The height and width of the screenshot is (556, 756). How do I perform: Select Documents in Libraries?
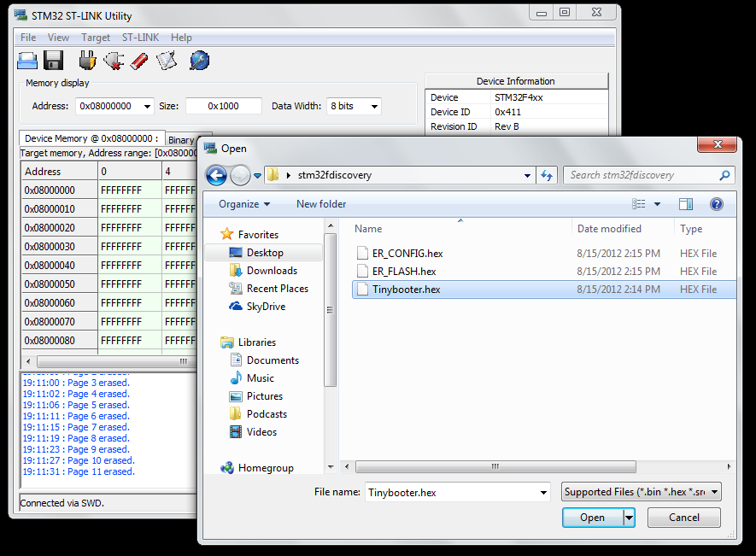[x=273, y=360]
